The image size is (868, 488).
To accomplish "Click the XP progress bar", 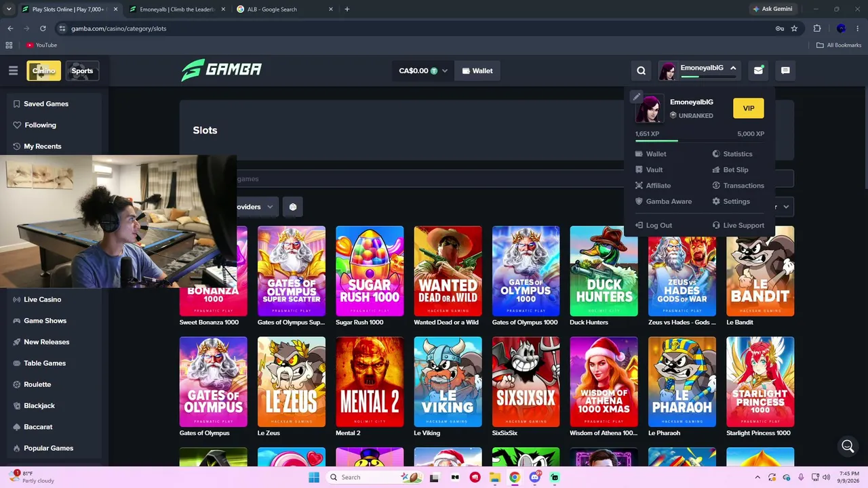I will tap(700, 140).
